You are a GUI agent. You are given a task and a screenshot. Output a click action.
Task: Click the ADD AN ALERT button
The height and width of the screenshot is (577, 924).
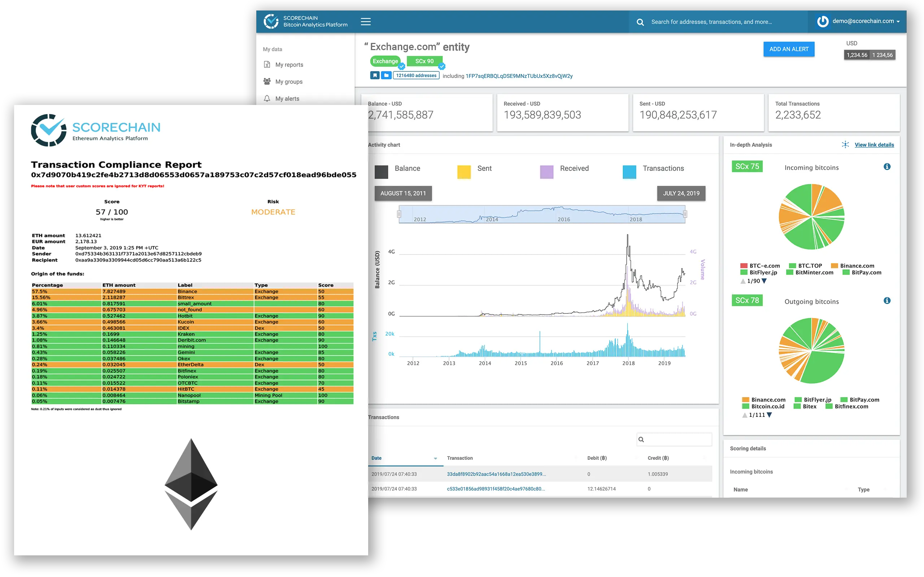(x=788, y=49)
